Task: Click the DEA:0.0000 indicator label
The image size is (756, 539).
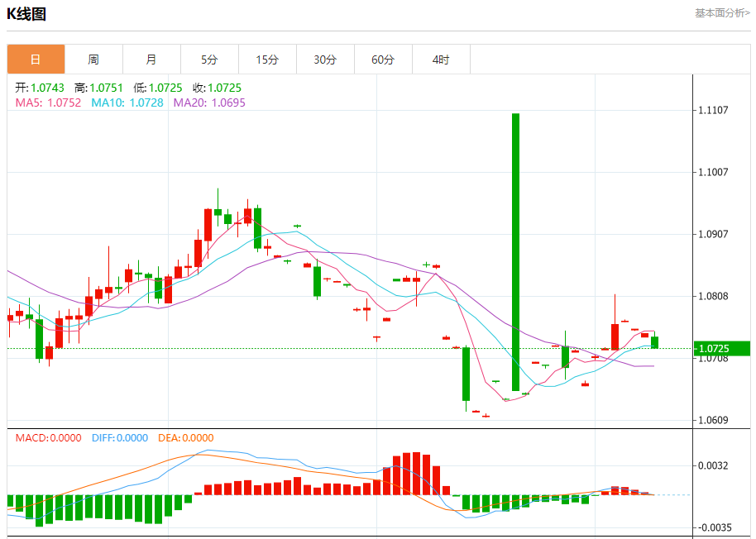Action: pyautogui.click(x=185, y=438)
